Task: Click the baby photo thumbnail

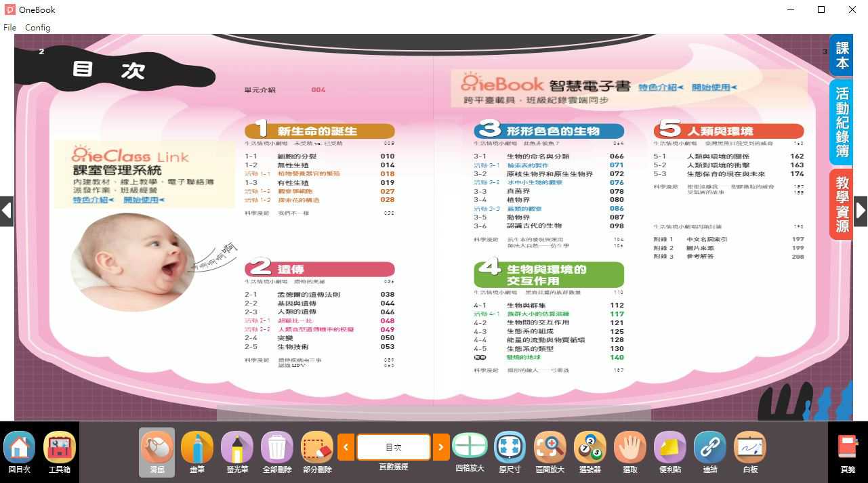Action: [133, 261]
